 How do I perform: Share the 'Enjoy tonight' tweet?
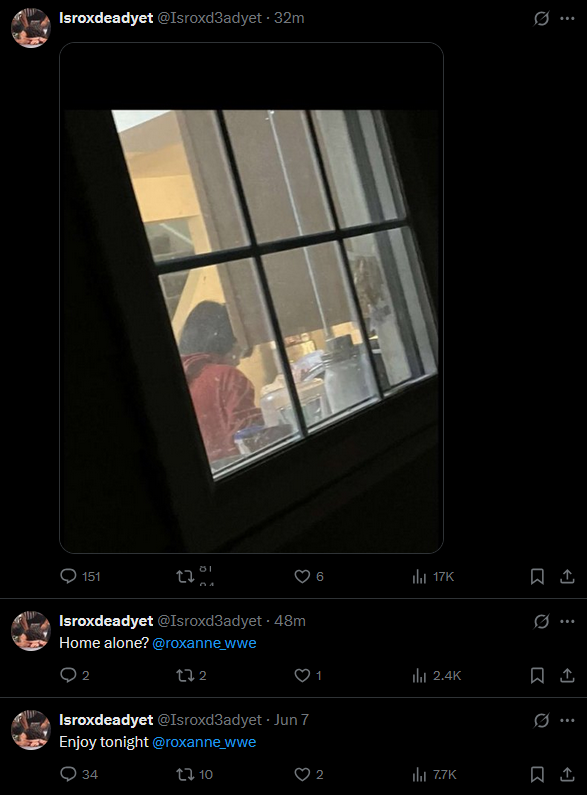click(567, 774)
